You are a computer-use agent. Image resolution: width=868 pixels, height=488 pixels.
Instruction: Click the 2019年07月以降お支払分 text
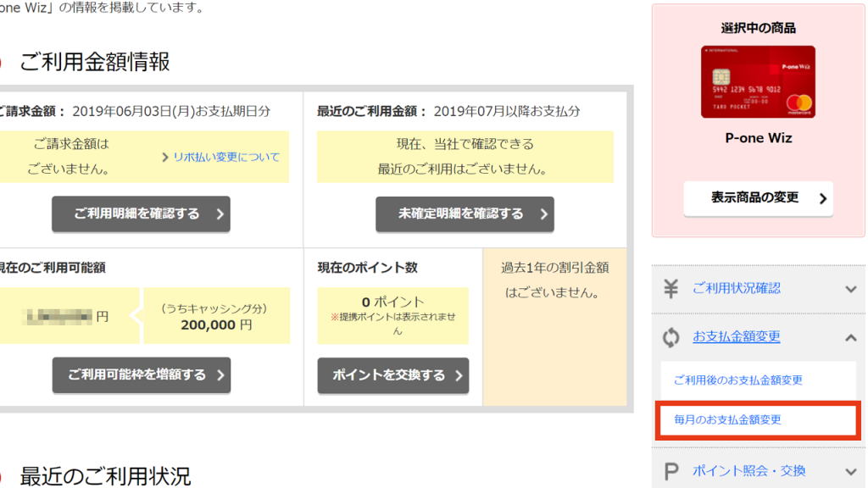pos(507,111)
